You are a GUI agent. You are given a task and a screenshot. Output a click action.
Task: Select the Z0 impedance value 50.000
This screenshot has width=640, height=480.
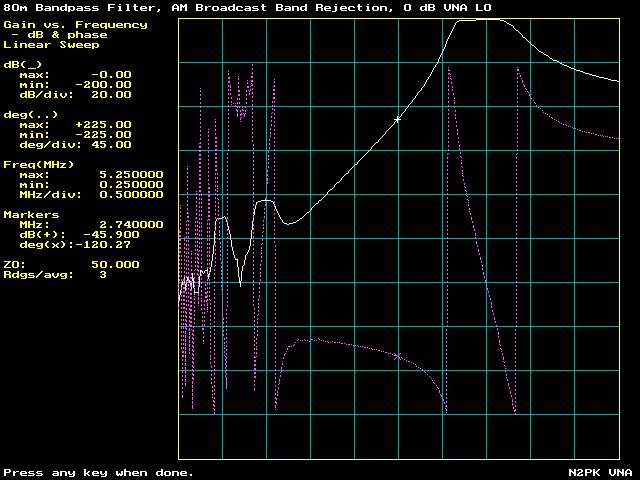(114, 265)
